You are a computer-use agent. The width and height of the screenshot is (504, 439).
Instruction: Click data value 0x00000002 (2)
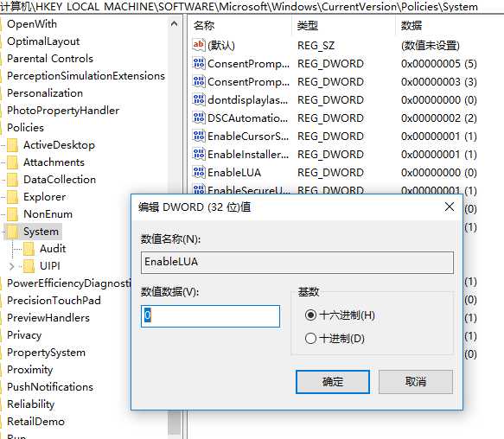click(x=439, y=118)
